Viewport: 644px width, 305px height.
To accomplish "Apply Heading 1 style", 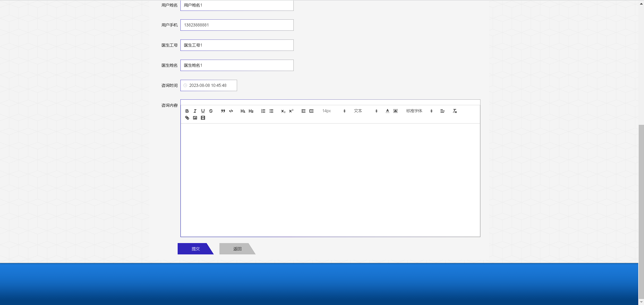I will click(243, 111).
